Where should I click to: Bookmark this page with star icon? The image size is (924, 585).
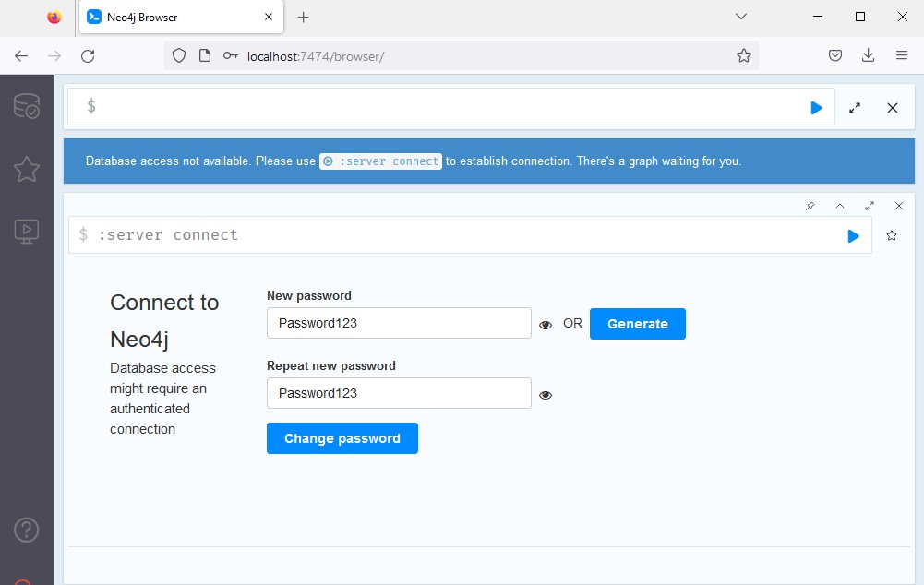(744, 56)
